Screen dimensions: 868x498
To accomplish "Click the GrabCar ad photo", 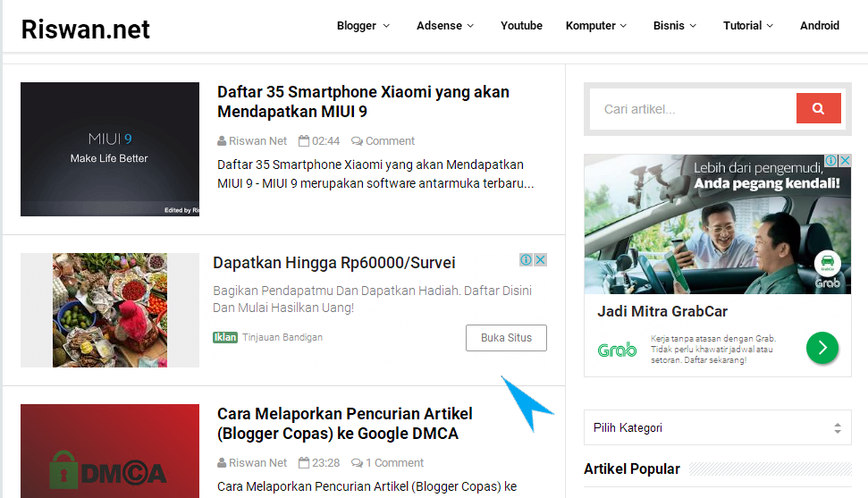I will point(718,224).
